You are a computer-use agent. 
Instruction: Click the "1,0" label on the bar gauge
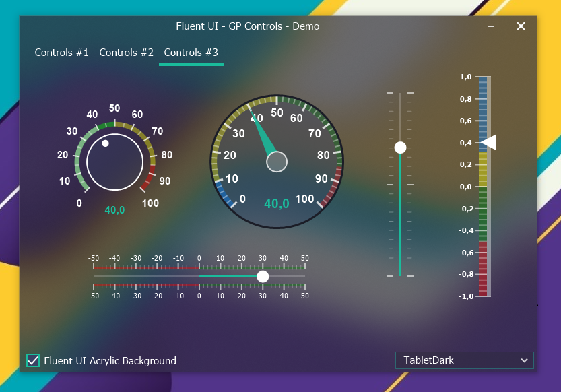point(466,77)
